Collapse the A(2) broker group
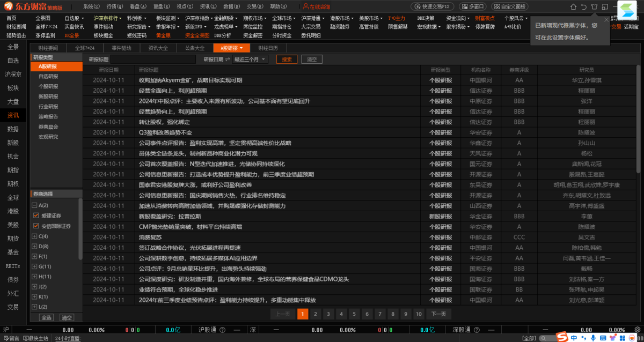This screenshot has height=342, width=644. tap(34, 205)
